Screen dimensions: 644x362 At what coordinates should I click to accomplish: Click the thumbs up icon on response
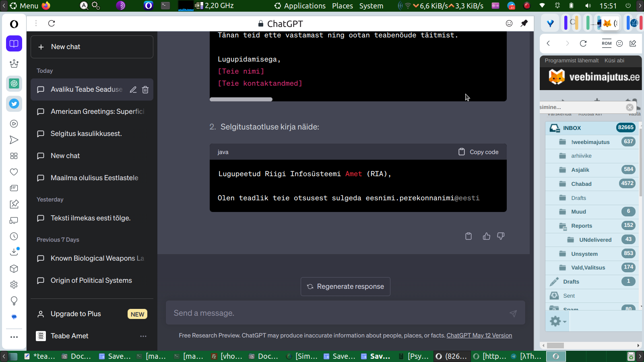(x=486, y=236)
